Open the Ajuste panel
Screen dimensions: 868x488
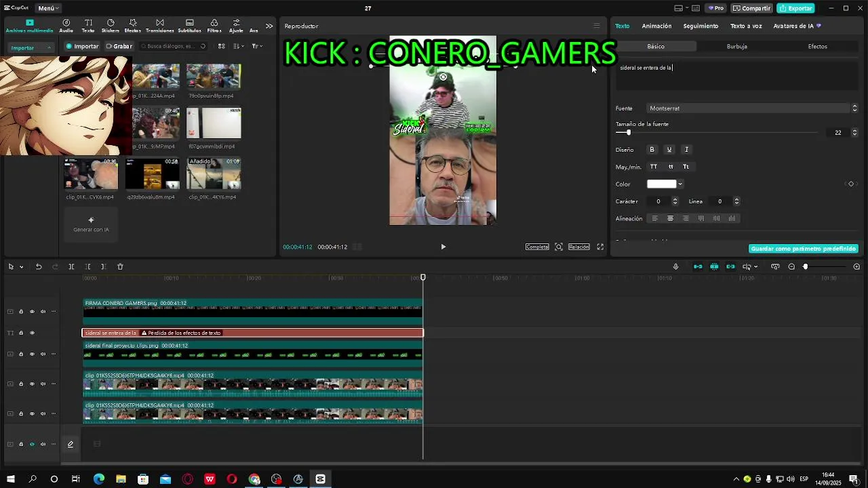236,26
